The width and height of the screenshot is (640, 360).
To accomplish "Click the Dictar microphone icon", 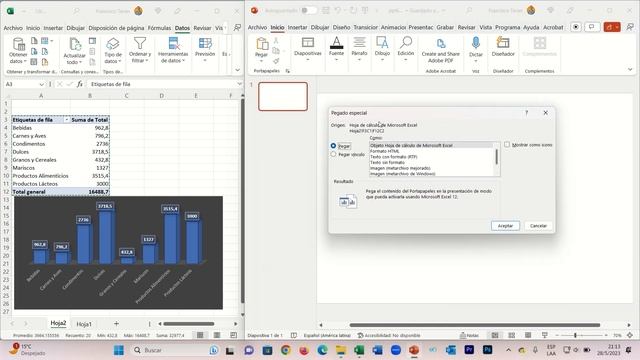I will [476, 43].
